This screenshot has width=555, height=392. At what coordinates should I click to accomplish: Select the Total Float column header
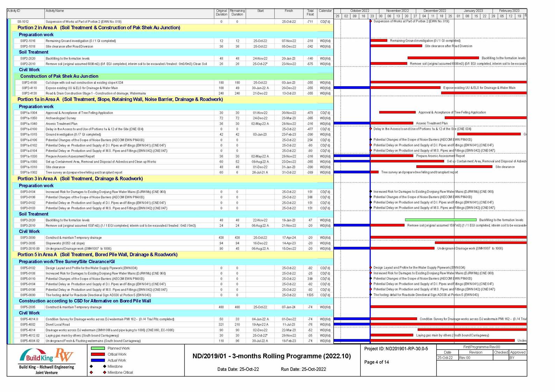(x=310, y=14)
